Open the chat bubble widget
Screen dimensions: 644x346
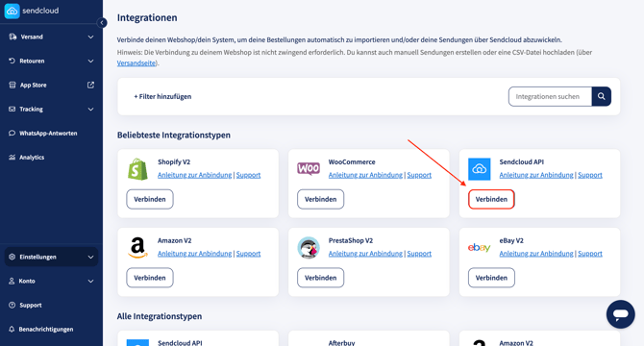tap(621, 314)
